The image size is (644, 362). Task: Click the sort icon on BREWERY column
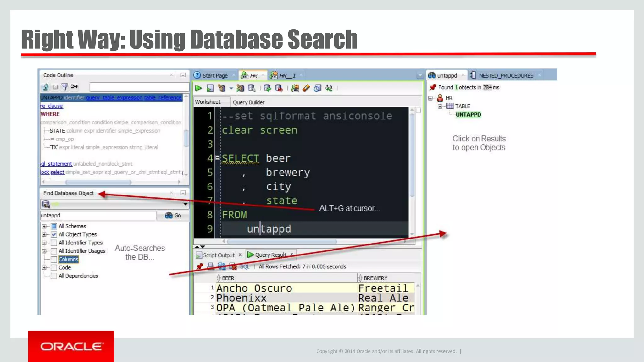pyautogui.click(x=360, y=278)
